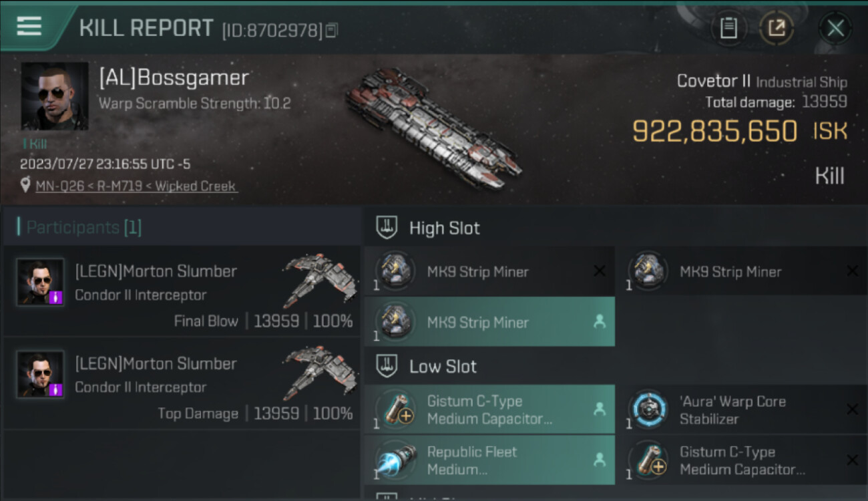The width and height of the screenshot is (868, 501).
Task: Click the clipboard report icon
Action: pos(728,28)
